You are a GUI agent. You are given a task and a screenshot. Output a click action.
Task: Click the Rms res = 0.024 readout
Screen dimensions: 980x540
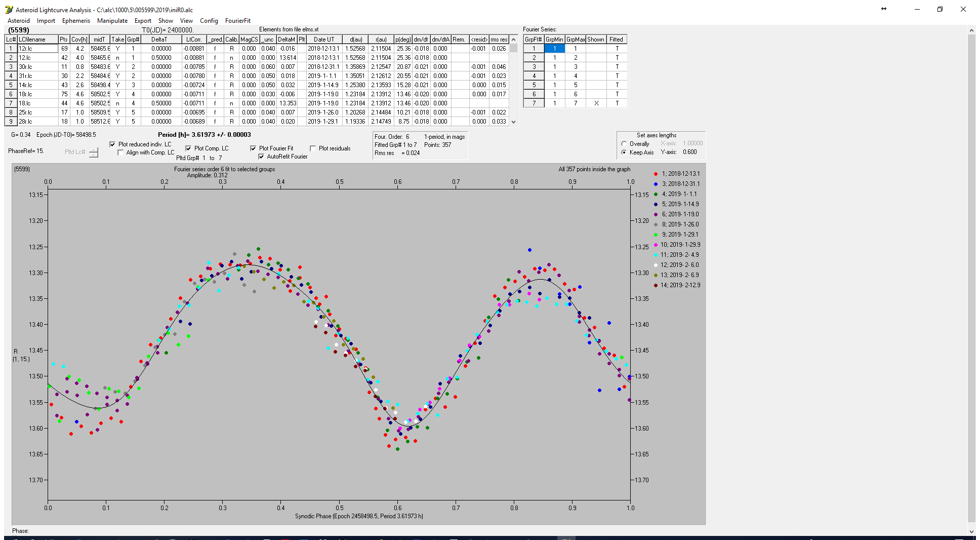click(397, 153)
